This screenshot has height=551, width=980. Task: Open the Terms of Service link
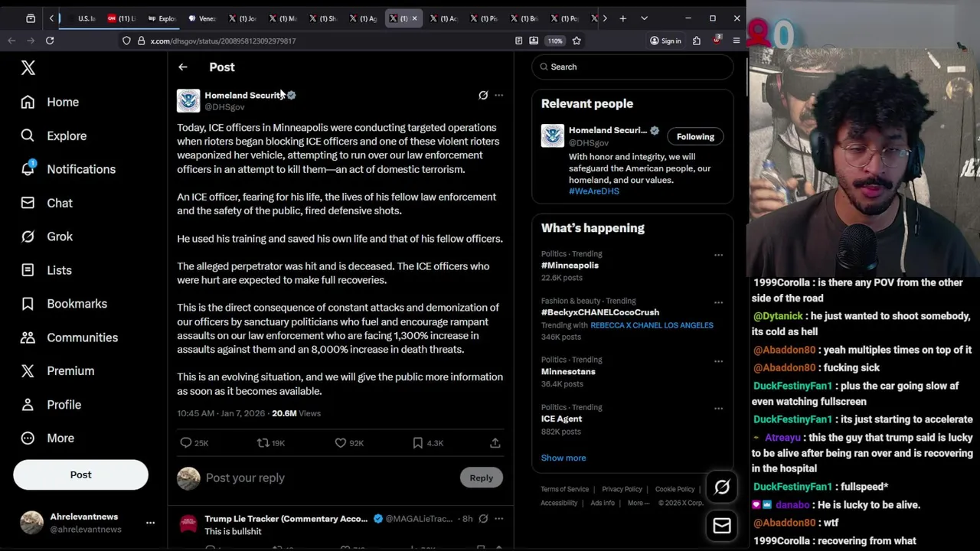tap(565, 489)
